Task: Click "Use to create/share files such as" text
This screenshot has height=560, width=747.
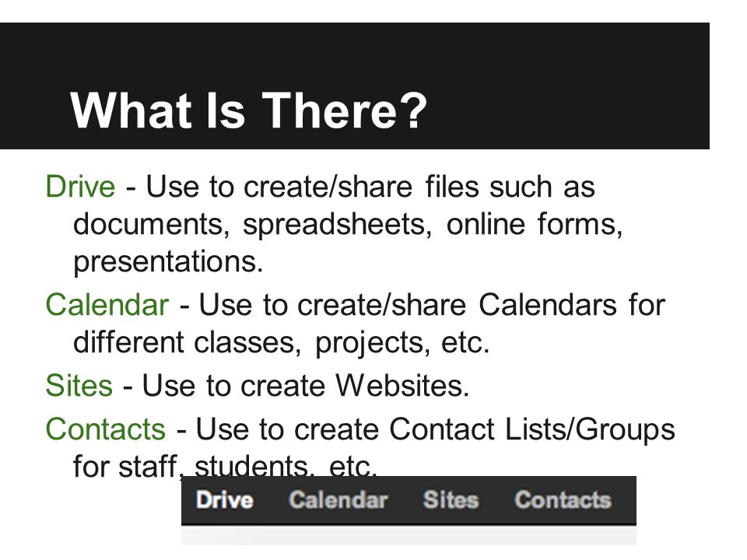Action: coord(370,186)
